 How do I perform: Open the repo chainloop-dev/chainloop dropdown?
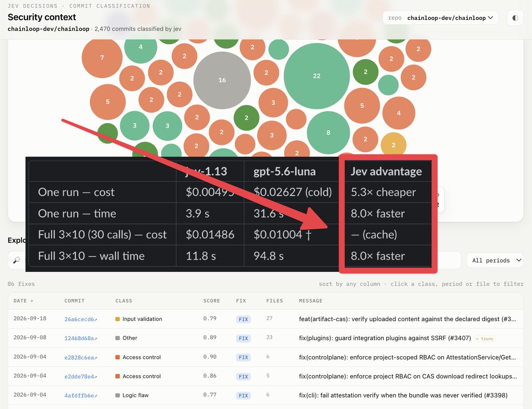point(441,18)
